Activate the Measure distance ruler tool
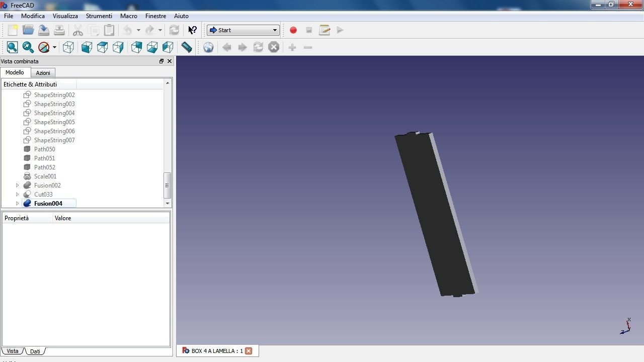644x362 pixels. (x=187, y=47)
